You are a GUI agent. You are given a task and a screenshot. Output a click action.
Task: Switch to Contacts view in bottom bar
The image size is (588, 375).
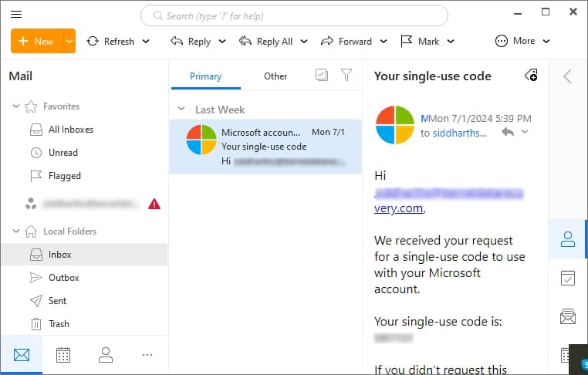pos(106,355)
